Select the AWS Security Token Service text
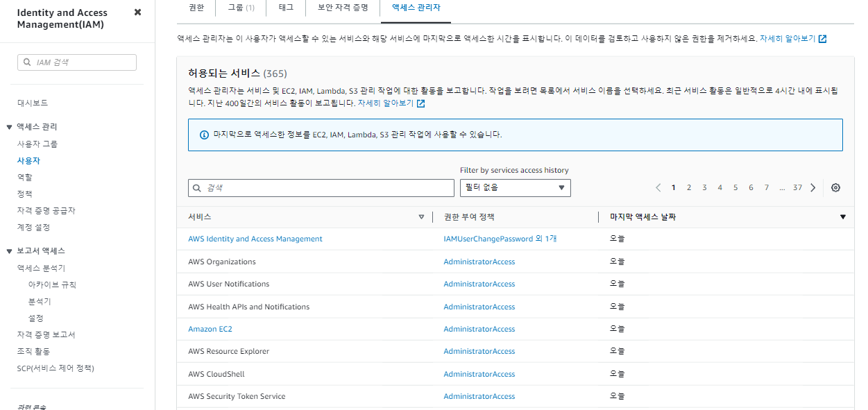The image size is (868, 410). tap(237, 396)
